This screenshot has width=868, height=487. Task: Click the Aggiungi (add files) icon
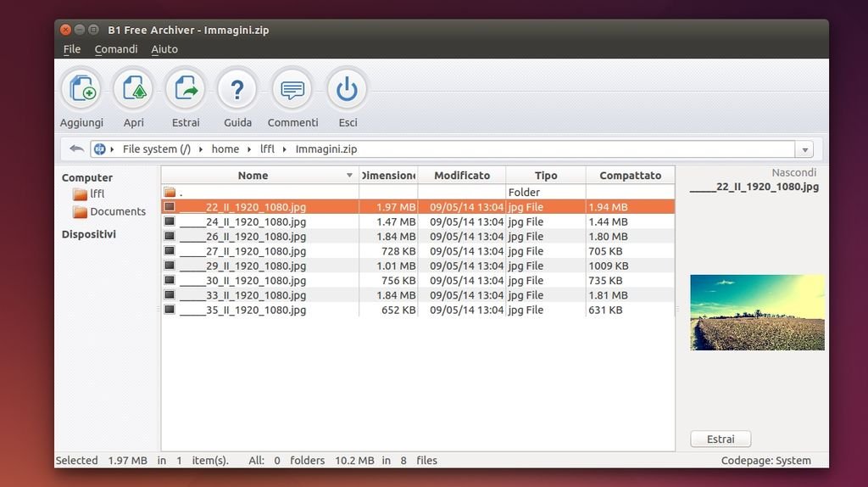point(82,89)
